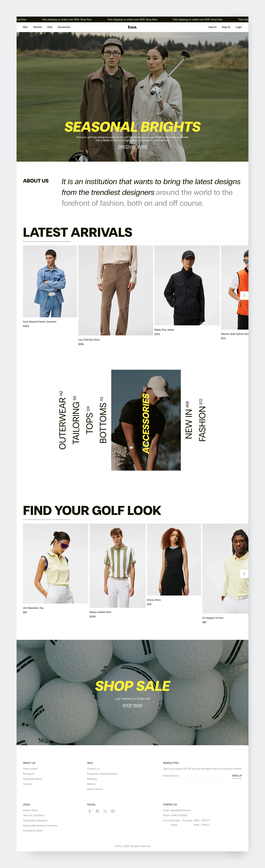Open the Bag (0) cart link
265x868 pixels.
pyautogui.click(x=226, y=27)
